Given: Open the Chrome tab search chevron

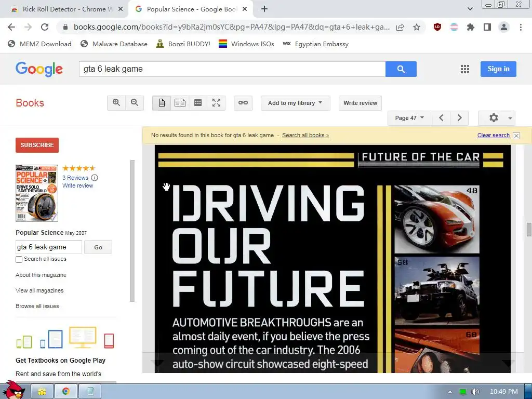Looking at the screenshot, I should coord(470,9).
